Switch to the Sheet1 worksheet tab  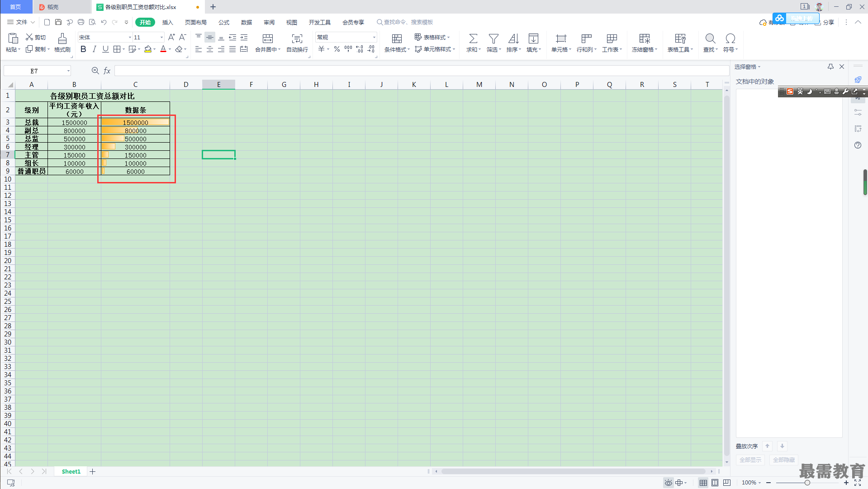click(71, 471)
